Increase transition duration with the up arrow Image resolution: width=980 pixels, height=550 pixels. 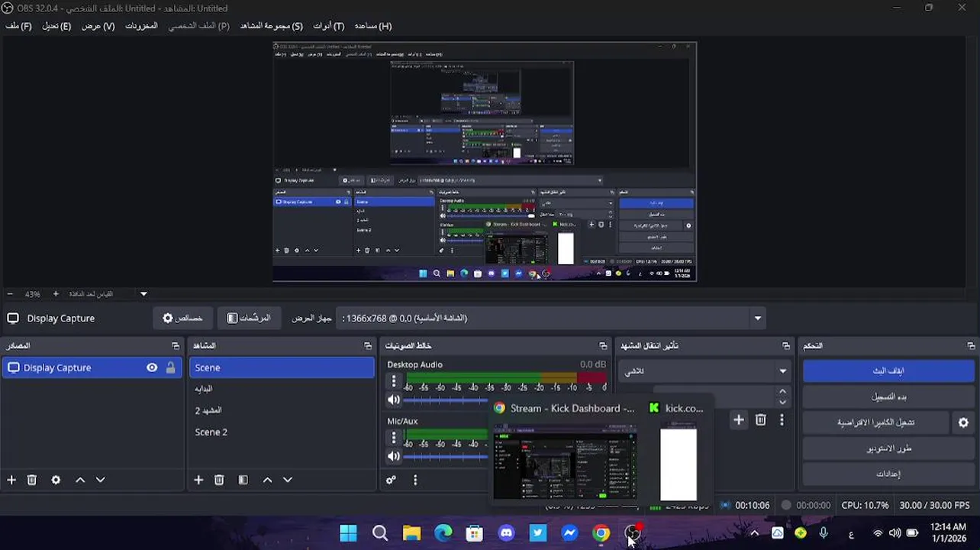782,391
